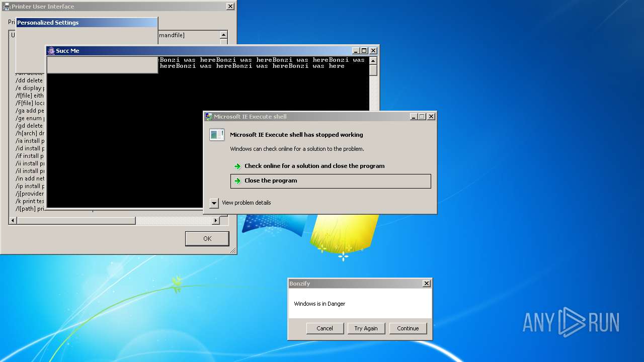The width and height of the screenshot is (644, 362).
Task: Click the title bar icon of Microsoft IE Execute shell
Action: (209, 117)
